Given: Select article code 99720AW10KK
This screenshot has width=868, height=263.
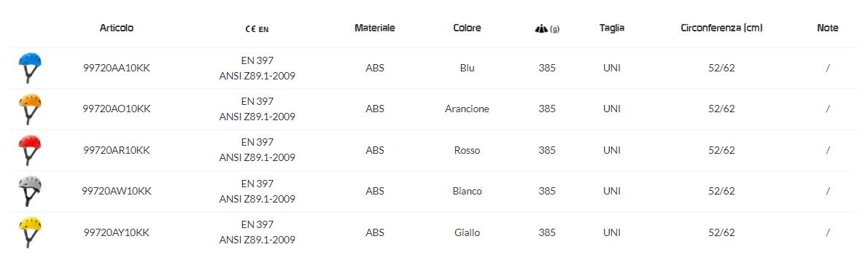Looking at the screenshot, I should [x=116, y=191].
